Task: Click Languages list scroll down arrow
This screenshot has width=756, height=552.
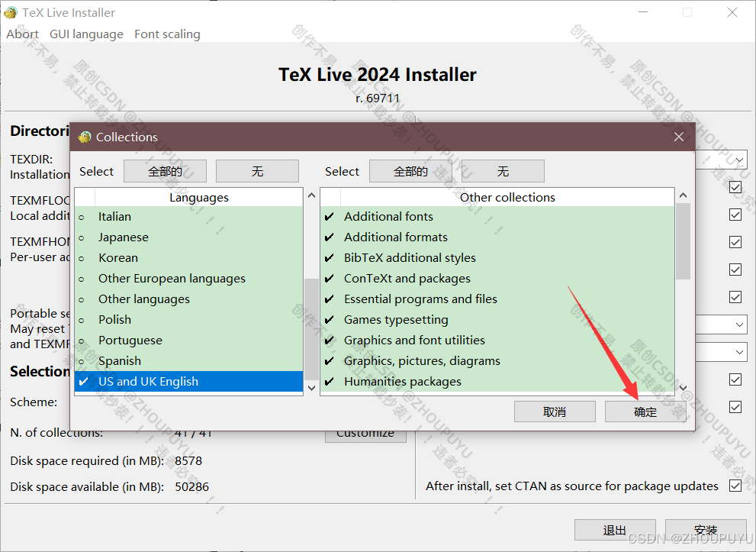Action: point(311,388)
